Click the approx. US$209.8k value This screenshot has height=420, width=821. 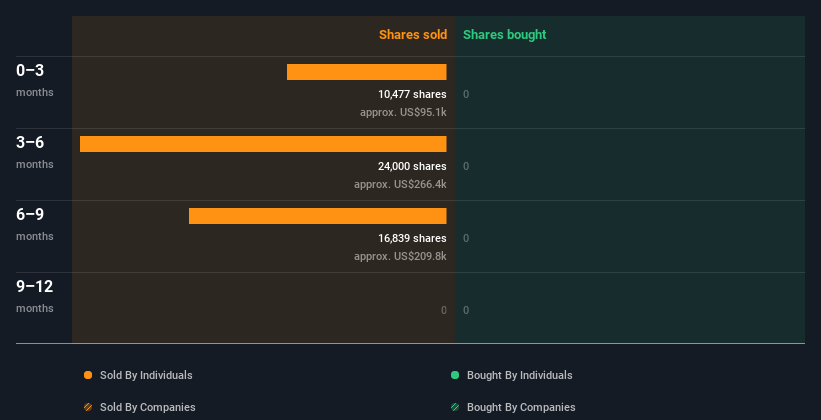click(401, 256)
